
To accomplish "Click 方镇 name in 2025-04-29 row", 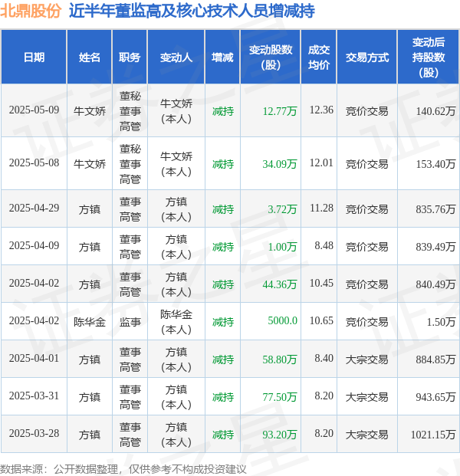I will [x=89, y=209].
